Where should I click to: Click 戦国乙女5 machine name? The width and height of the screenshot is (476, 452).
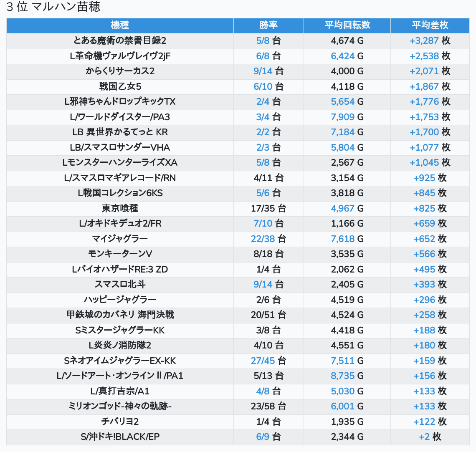(120, 86)
